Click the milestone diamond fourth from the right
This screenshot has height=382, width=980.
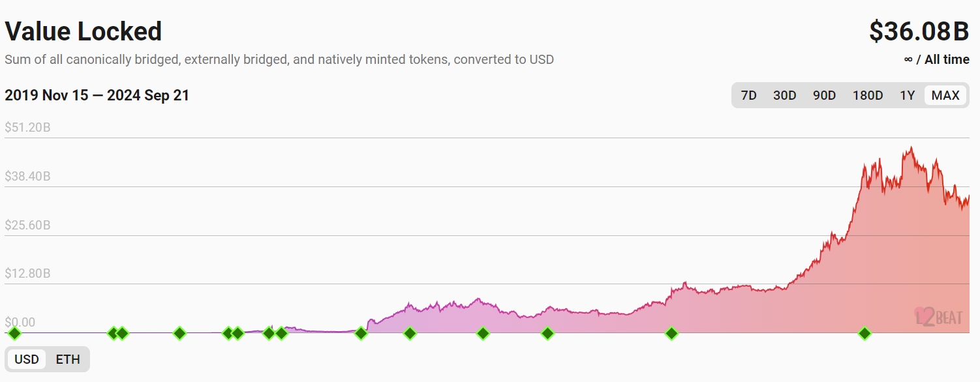pos(483,334)
